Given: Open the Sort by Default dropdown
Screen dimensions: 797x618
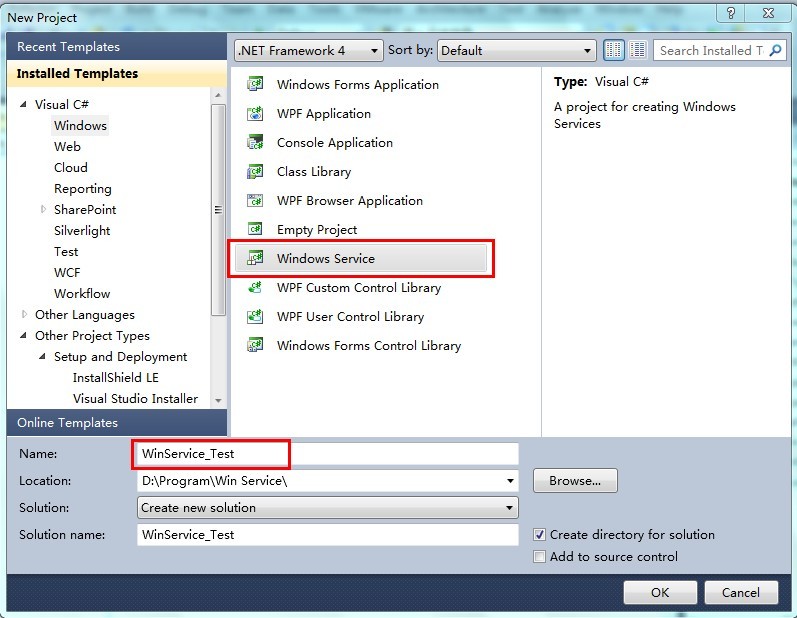Looking at the screenshot, I should click(x=516, y=50).
